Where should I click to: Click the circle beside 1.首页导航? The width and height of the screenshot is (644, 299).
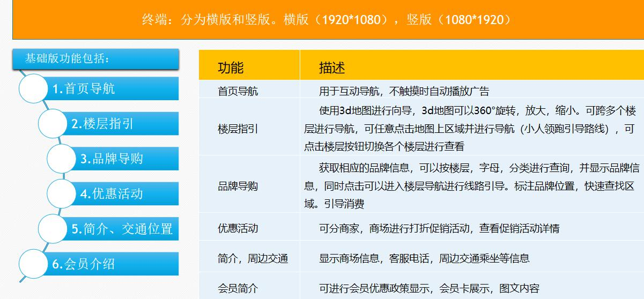click(x=33, y=88)
